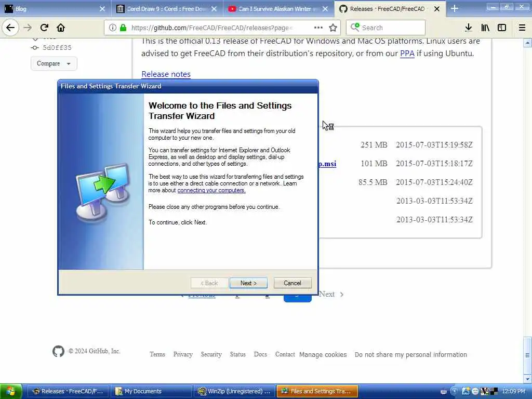Open the Firefox downloads arrow
532x399 pixels.
pos(469,28)
